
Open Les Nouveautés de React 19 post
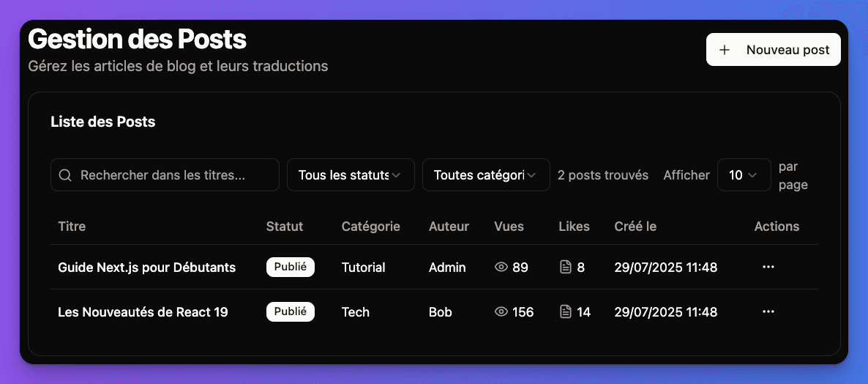[x=143, y=312]
